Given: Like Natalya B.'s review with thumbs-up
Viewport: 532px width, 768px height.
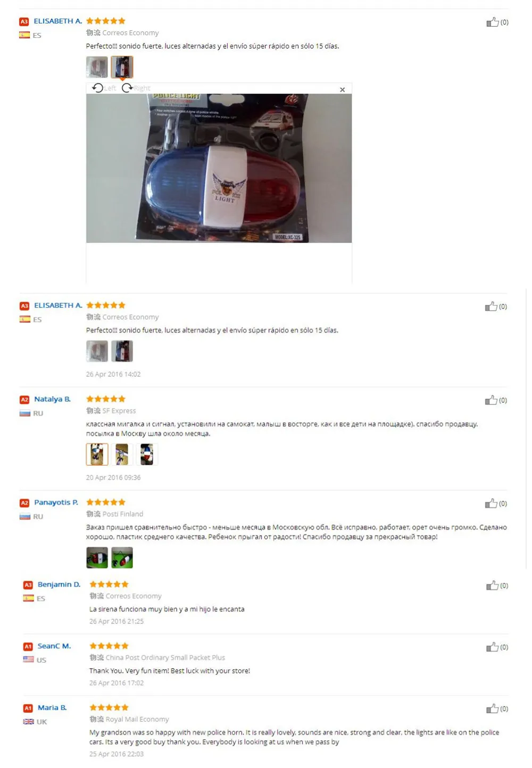Looking at the screenshot, I should (x=491, y=400).
